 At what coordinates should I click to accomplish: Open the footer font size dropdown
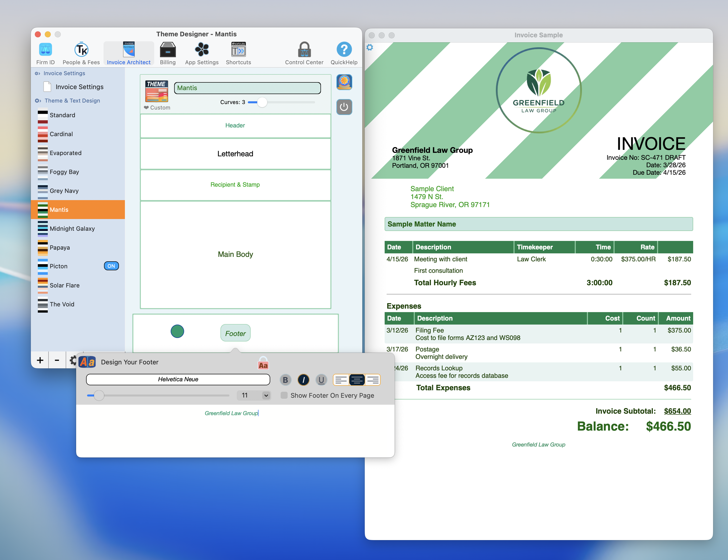point(254,395)
